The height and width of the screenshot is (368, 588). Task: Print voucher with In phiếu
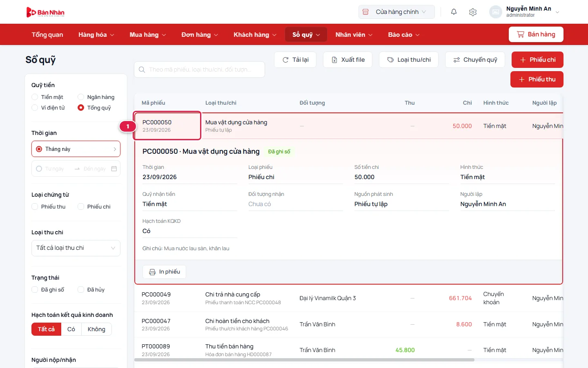pos(164,272)
